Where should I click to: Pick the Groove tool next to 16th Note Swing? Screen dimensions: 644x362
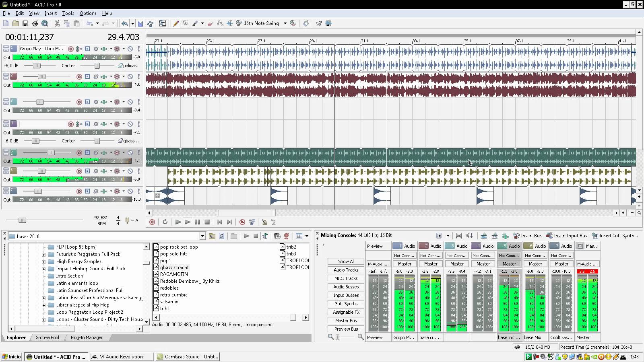239,24
